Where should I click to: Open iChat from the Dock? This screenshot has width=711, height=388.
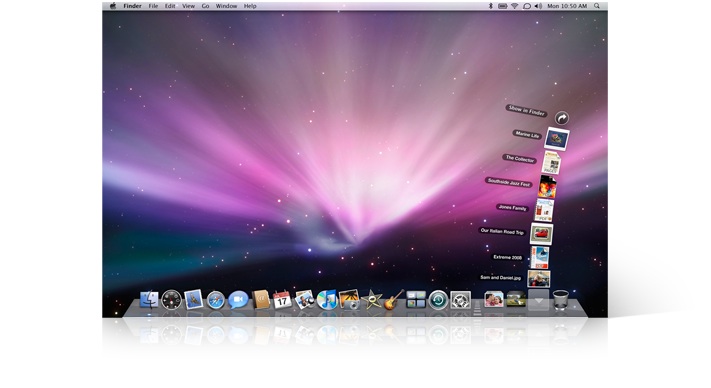tap(238, 300)
